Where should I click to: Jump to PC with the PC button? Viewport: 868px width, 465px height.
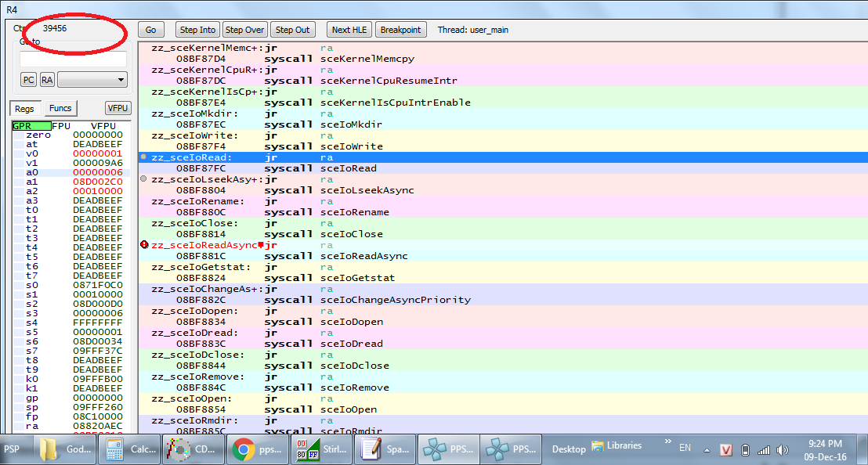(x=28, y=79)
